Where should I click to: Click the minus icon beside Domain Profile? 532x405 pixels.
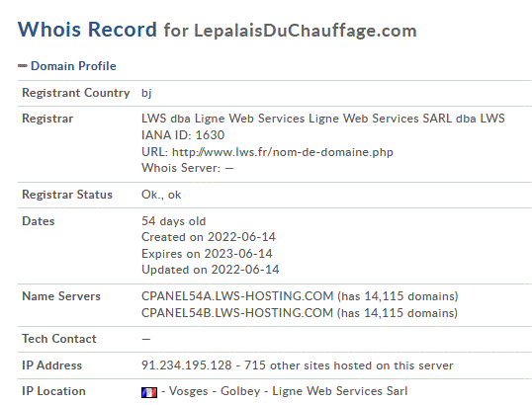pos(23,66)
